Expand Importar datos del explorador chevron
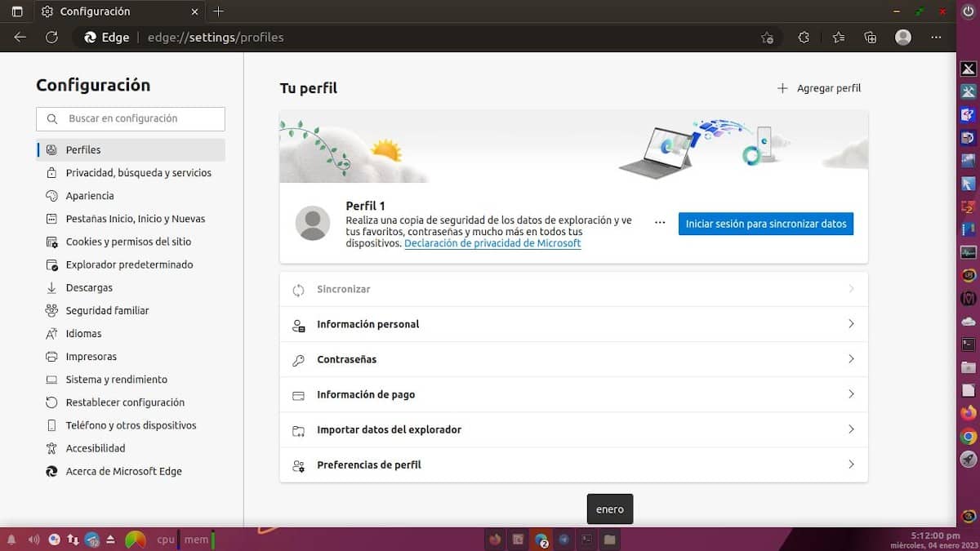This screenshot has height=551, width=980. click(851, 429)
